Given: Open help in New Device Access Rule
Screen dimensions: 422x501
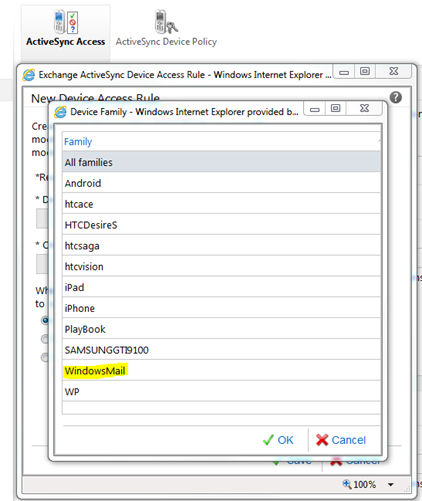Looking at the screenshot, I should (x=396, y=97).
